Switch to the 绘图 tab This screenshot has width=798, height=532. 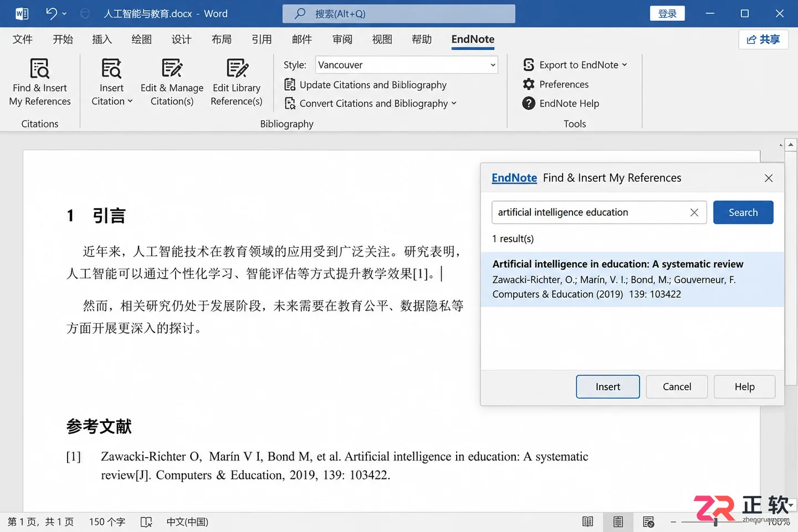[x=142, y=39]
